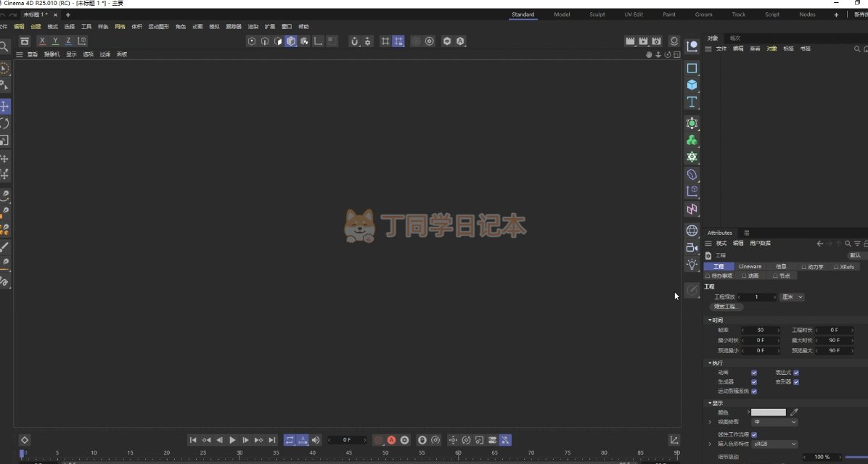
Task: Toggle Z axis lock
Action: (69, 41)
